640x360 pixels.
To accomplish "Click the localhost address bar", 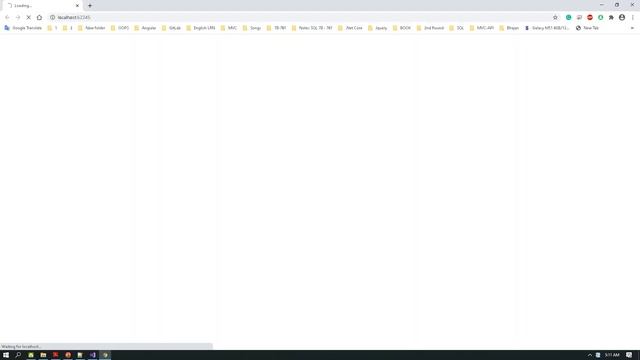I will [x=302, y=18].
